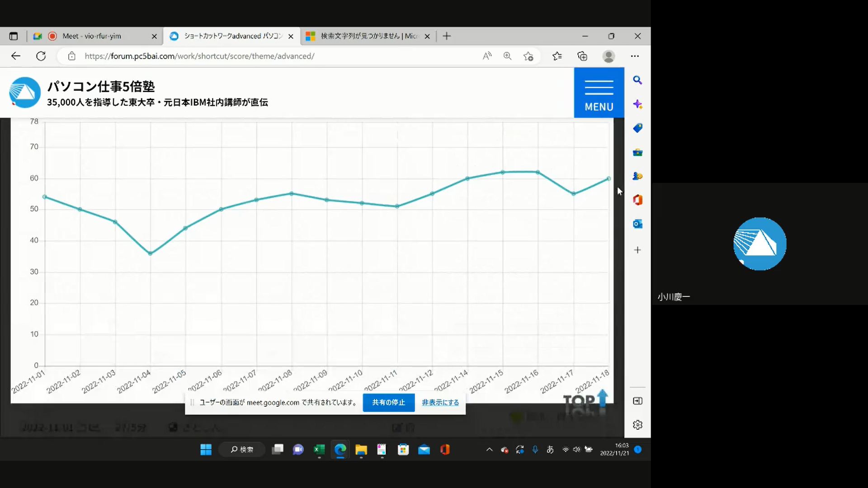Image resolution: width=868 pixels, height=488 pixels.
Task: Click the 2022-11-04 data point on chart
Action: click(x=150, y=253)
